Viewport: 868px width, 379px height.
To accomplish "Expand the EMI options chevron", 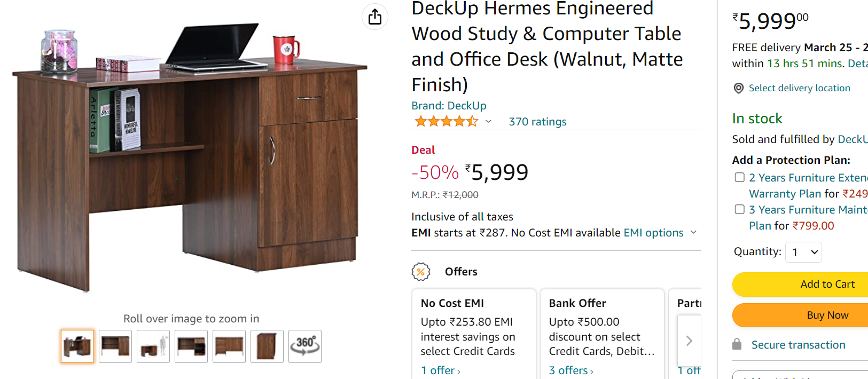I will 693,232.
